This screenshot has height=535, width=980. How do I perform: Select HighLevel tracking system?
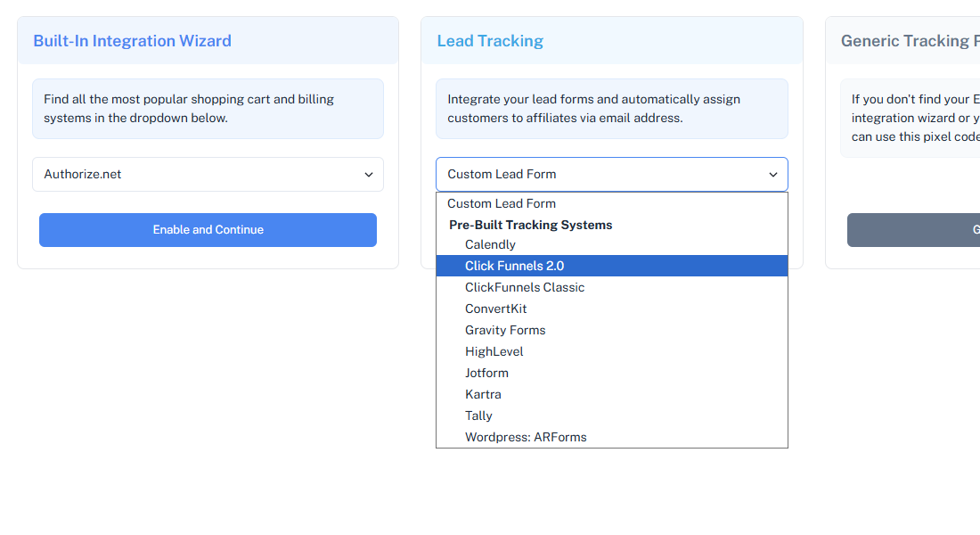click(494, 350)
